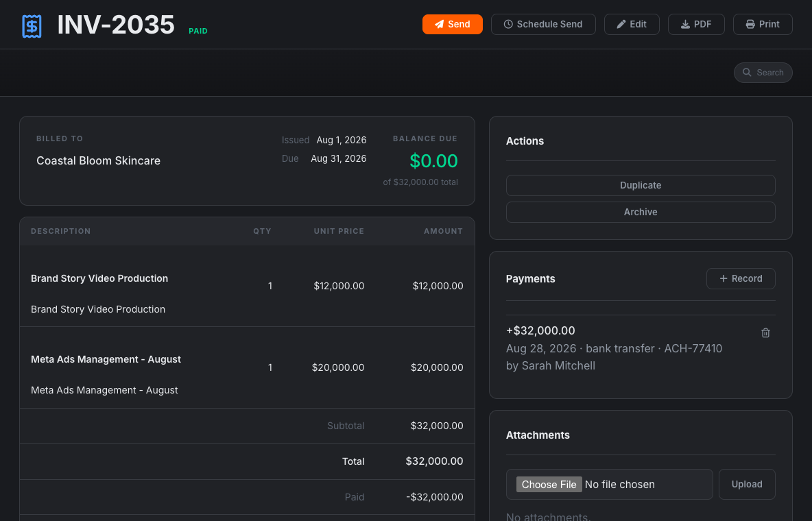Click the +$32,000.00 payment amount

coord(540,330)
